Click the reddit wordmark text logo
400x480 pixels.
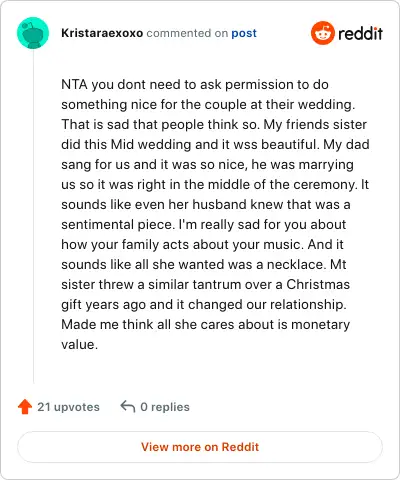pyautogui.click(x=360, y=33)
